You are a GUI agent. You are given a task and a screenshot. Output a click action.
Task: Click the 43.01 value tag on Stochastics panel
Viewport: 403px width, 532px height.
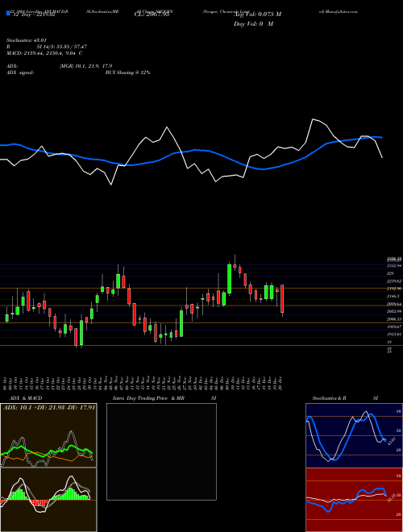(x=390, y=442)
